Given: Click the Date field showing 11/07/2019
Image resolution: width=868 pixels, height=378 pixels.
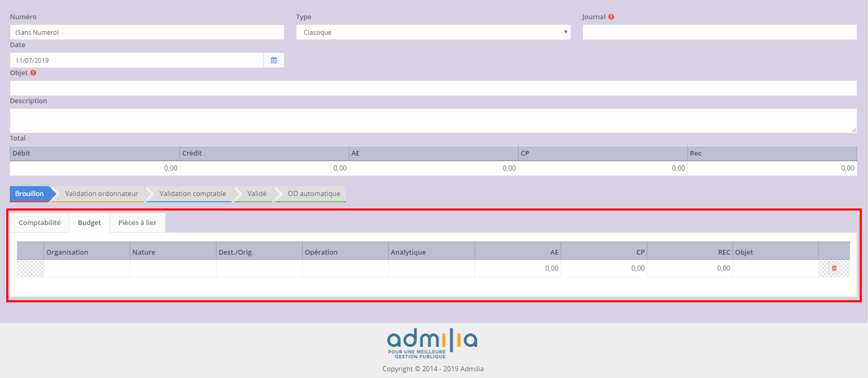Looking at the screenshot, I should coord(137,60).
